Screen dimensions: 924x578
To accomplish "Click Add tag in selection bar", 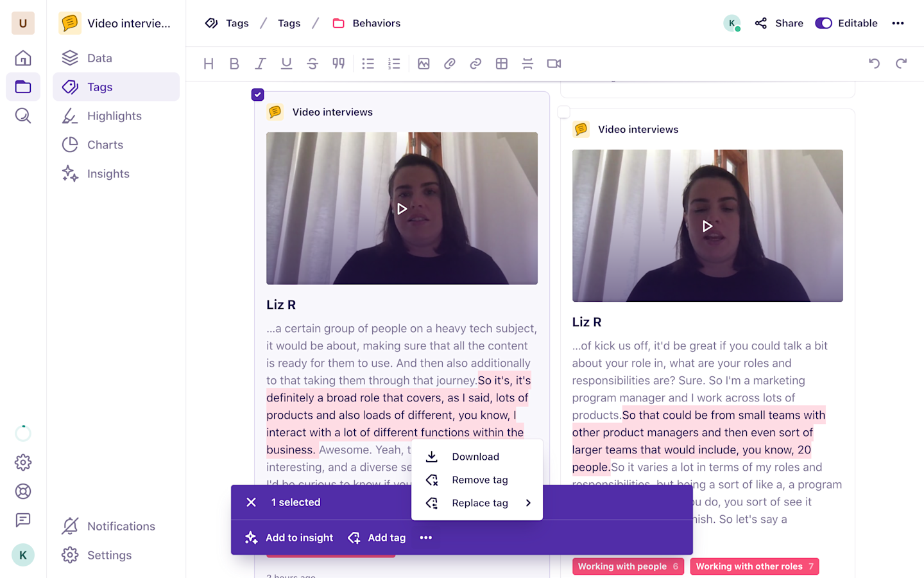I will pyautogui.click(x=377, y=538).
